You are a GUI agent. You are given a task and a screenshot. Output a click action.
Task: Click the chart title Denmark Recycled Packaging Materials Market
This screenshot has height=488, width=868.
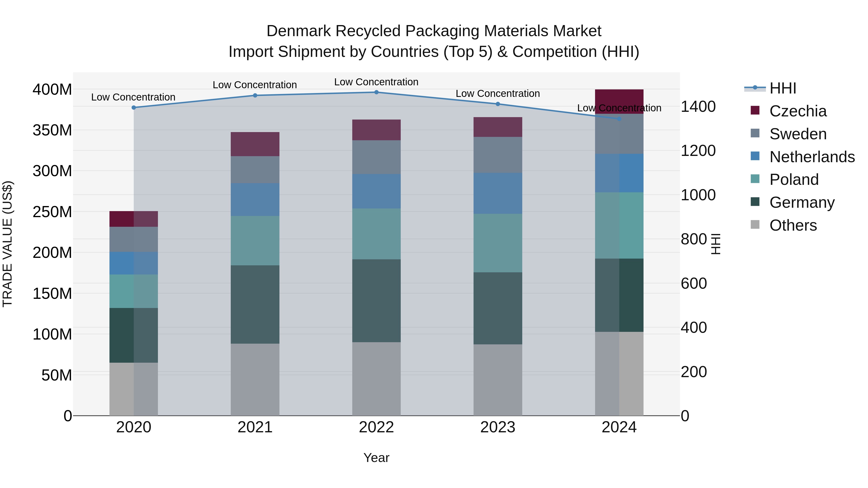point(434,31)
